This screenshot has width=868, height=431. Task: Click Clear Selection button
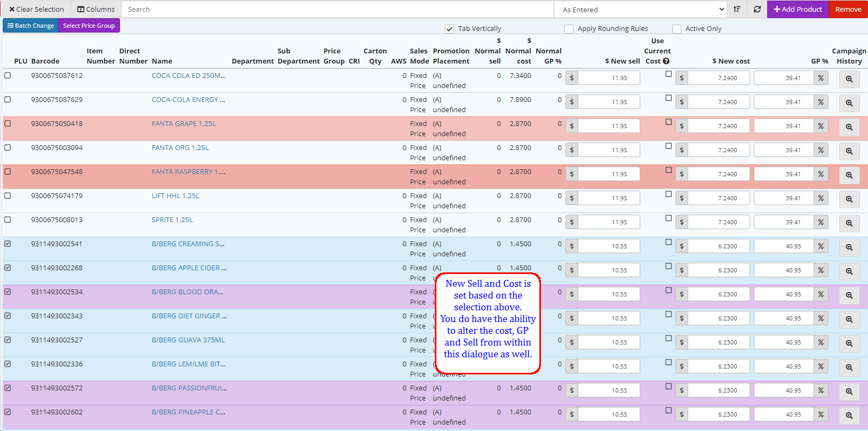pos(36,9)
